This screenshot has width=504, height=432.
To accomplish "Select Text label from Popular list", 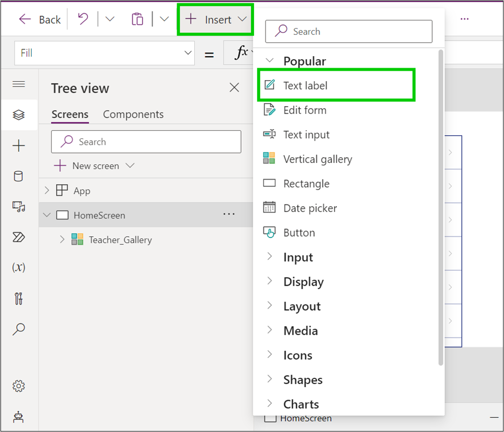I will 305,85.
